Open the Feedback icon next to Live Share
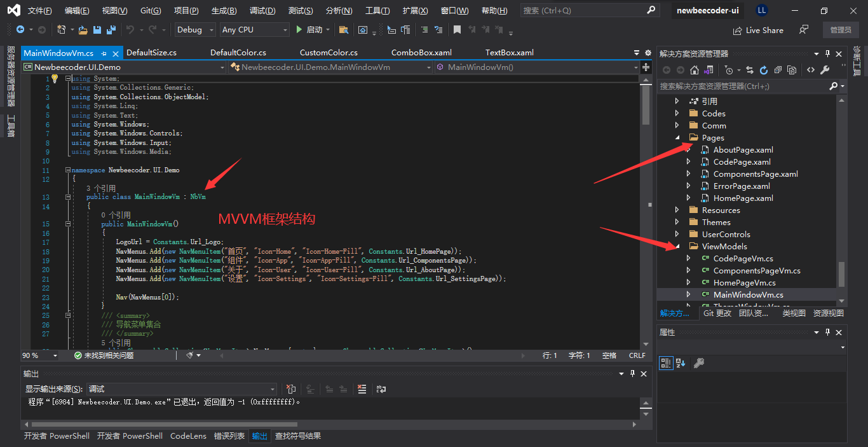The image size is (868, 447). pyautogui.click(x=804, y=30)
